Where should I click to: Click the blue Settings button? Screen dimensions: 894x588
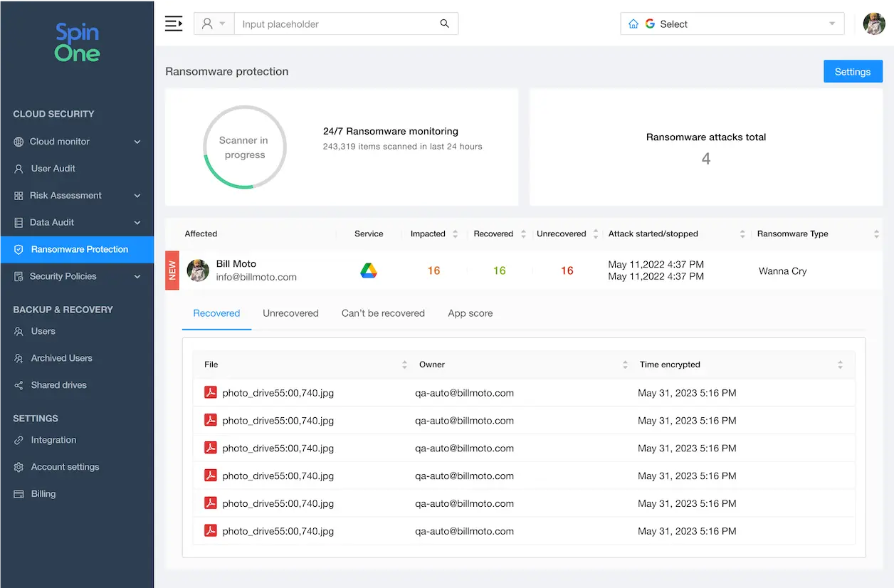[852, 71]
